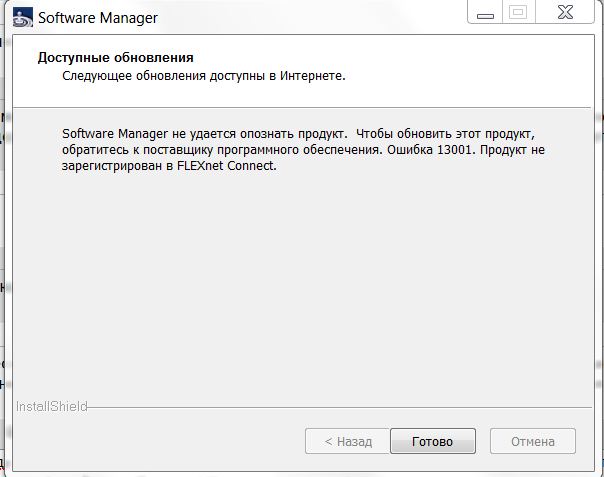Image resolution: width=604 pixels, height=477 pixels.
Task: Click the Software Manager window title text
Action: click(97, 18)
